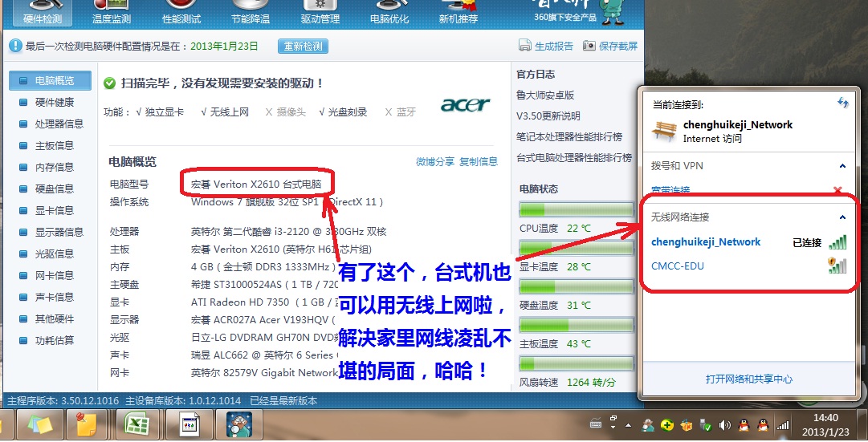
Task: Open the Excel taskbar icon
Action: [137, 425]
